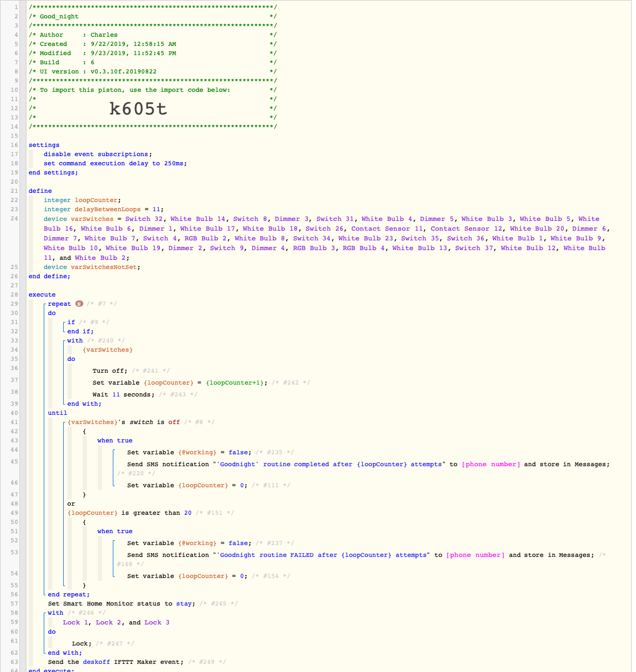636x672 pixels.
Task: Click the 'Dimmer 3' device
Action: (x=292, y=219)
